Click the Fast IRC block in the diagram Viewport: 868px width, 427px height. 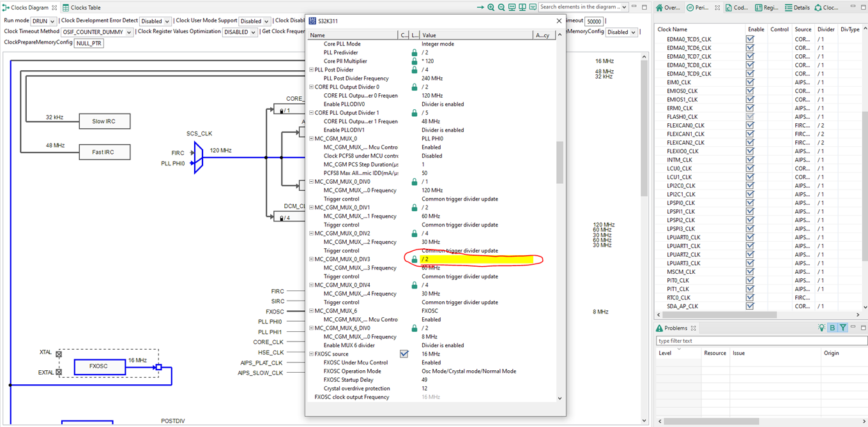point(104,152)
